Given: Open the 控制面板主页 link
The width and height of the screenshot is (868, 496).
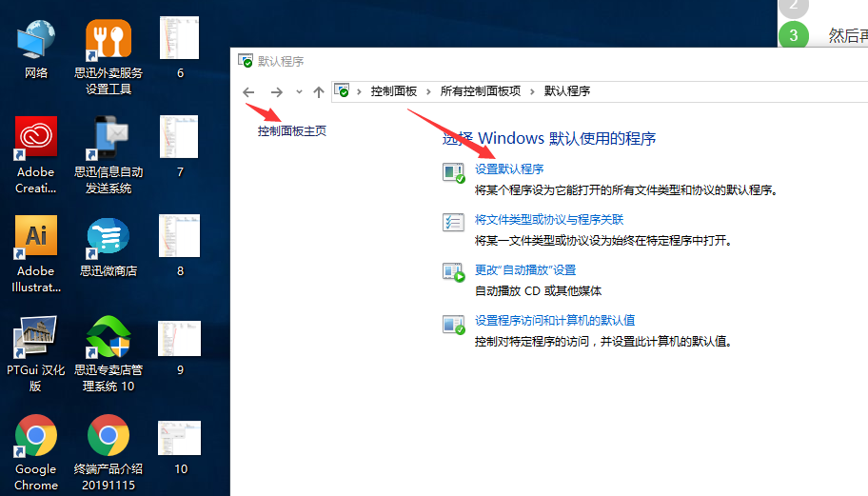Looking at the screenshot, I should (292, 131).
